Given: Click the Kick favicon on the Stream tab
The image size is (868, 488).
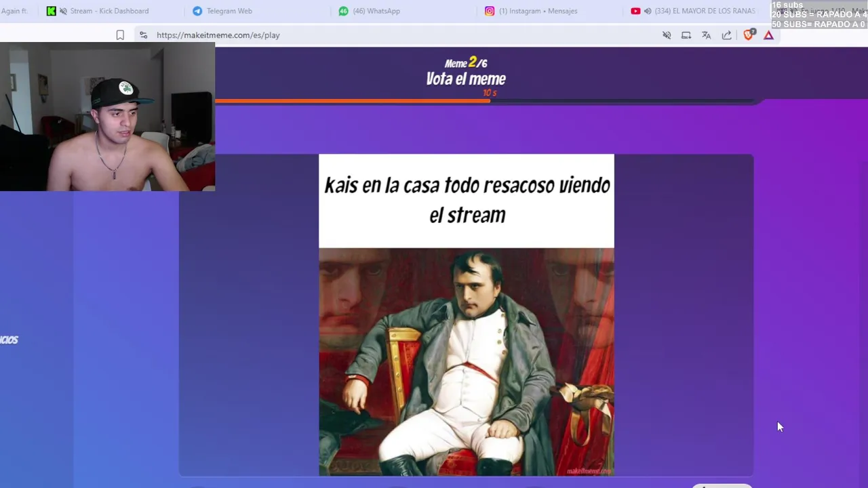Looking at the screenshot, I should [51, 11].
